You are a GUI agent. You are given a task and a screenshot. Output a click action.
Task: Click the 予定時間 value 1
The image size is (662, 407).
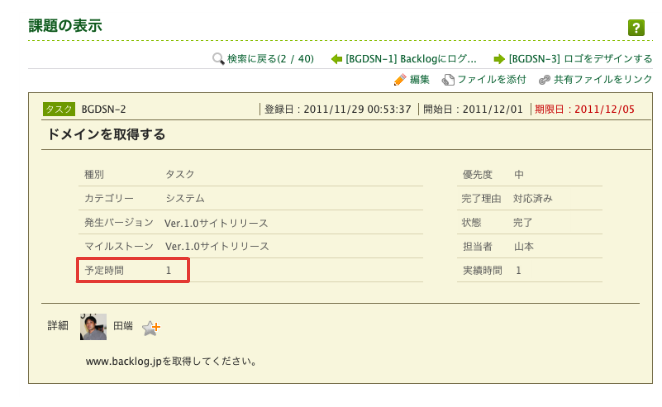click(x=168, y=271)
